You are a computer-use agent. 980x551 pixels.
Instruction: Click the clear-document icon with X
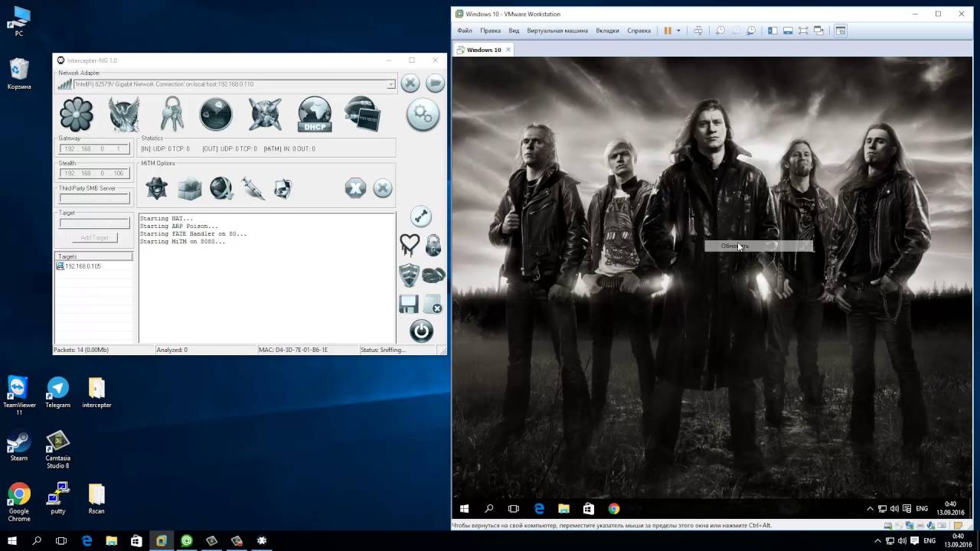(x=433, y=304)
